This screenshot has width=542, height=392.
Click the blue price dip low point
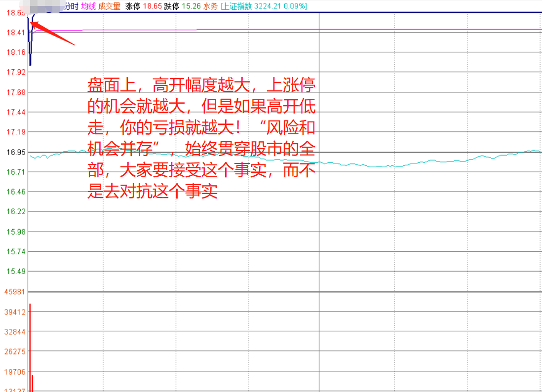point(30,64)
